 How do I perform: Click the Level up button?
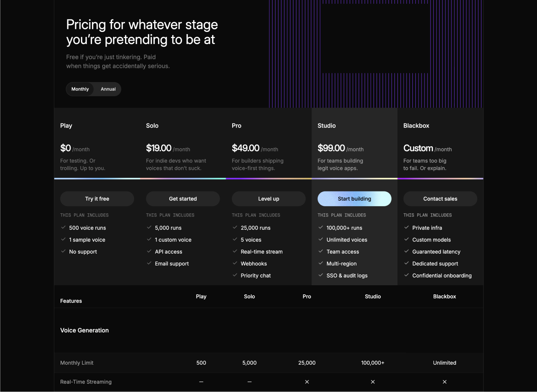(x=268, y=199)
